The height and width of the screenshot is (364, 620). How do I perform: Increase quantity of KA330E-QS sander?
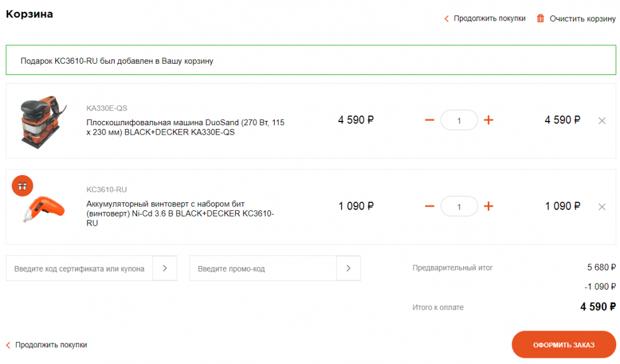pyautogui.click(x=489, y=120)
